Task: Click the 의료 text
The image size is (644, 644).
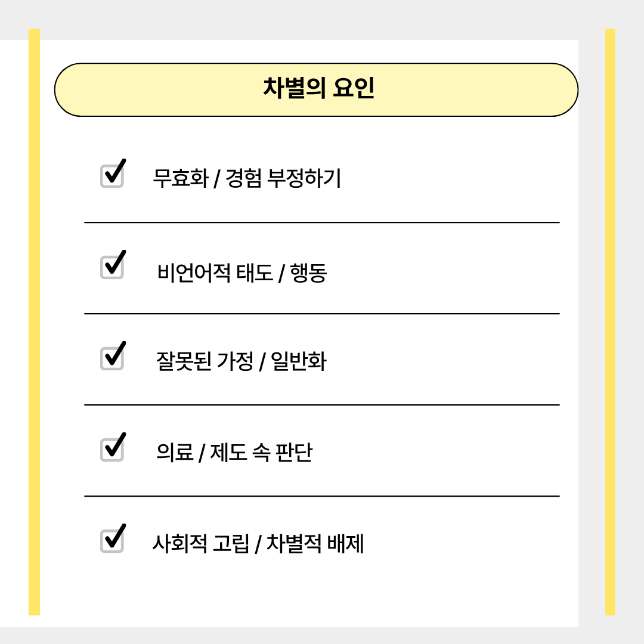Action: click(174, 453)
